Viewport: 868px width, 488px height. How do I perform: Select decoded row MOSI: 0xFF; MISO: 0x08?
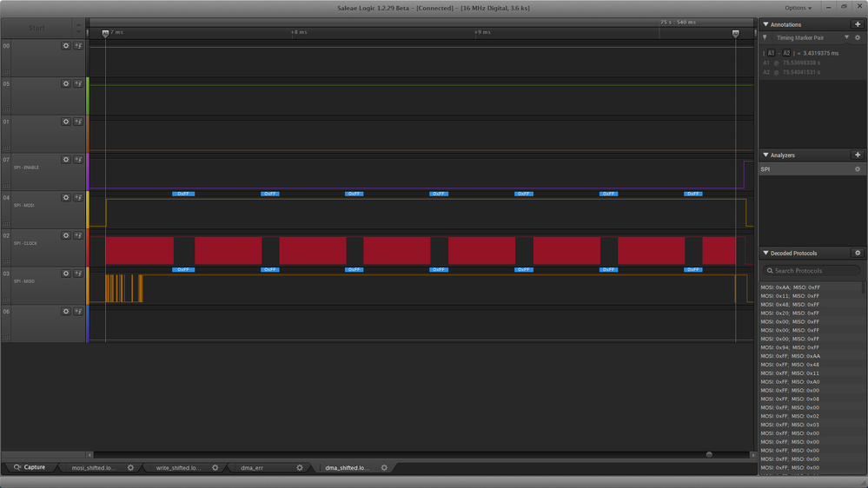(x=811, y=399)
